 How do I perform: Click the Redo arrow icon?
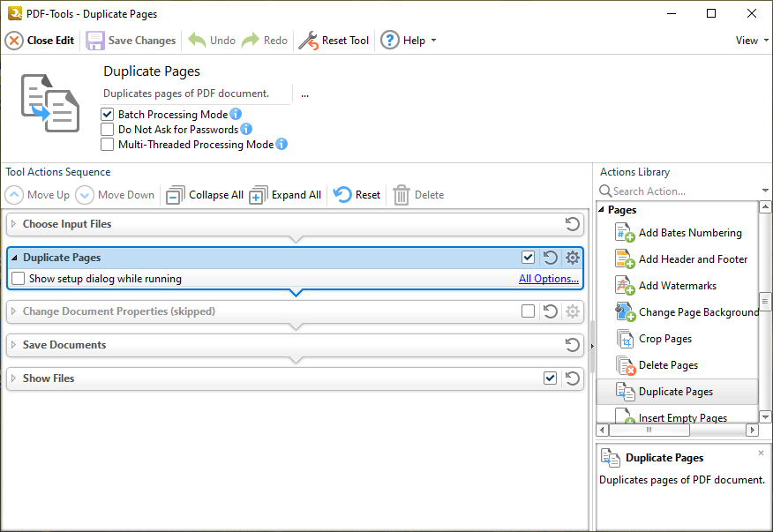[250, 40]
